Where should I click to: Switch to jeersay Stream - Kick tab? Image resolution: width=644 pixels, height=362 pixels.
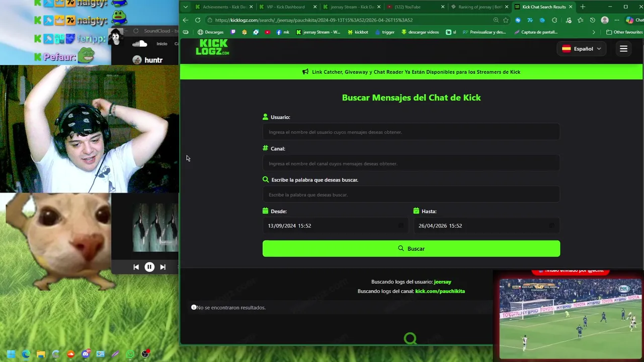[351, 7]
